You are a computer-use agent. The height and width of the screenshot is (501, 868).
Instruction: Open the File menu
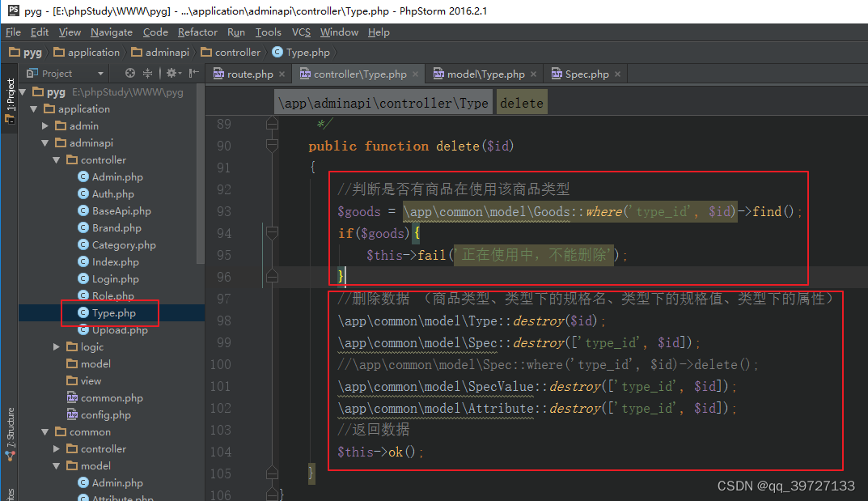pos(13,32)
